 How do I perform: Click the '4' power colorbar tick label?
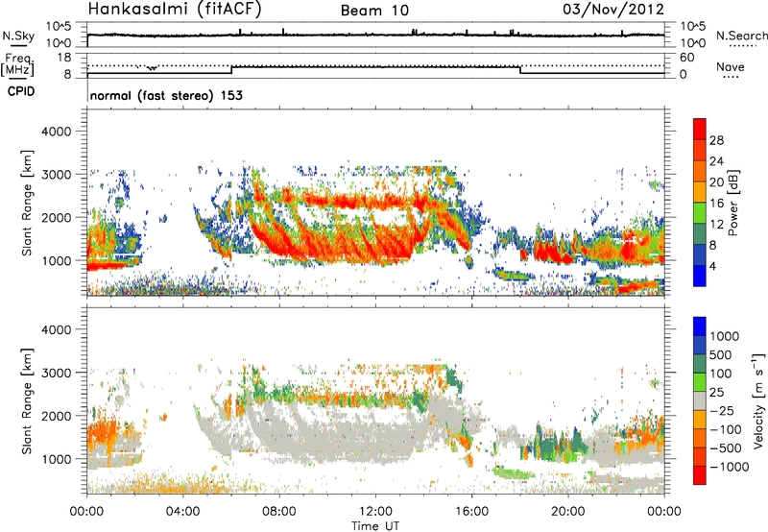click(x=712, y=267)
